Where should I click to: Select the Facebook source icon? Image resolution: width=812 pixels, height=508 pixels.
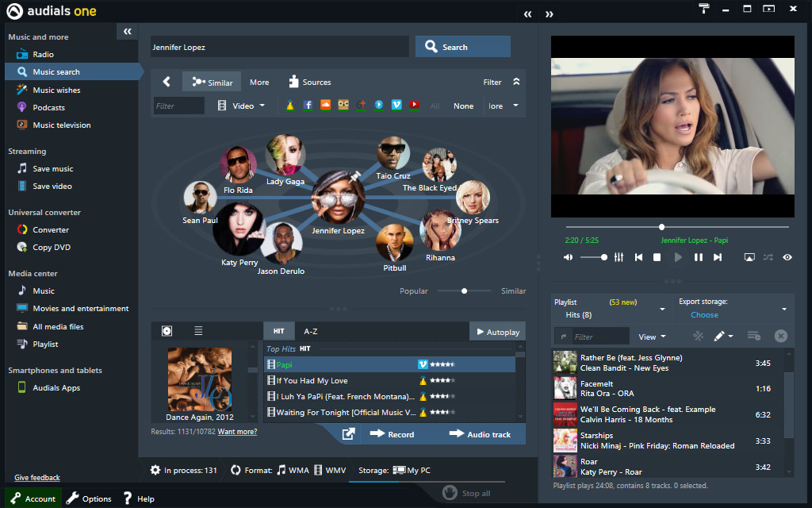coord(308,105)
